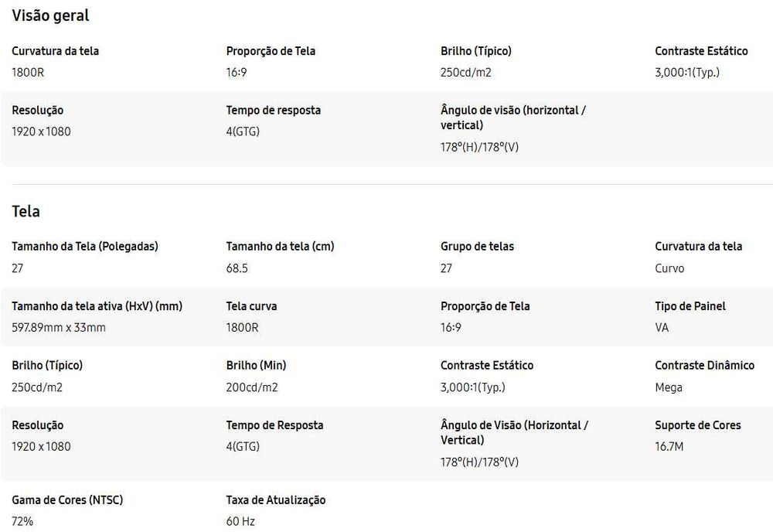Click the Tela curva label
Viewport: 773px width, 532px height.
(251, 306)
